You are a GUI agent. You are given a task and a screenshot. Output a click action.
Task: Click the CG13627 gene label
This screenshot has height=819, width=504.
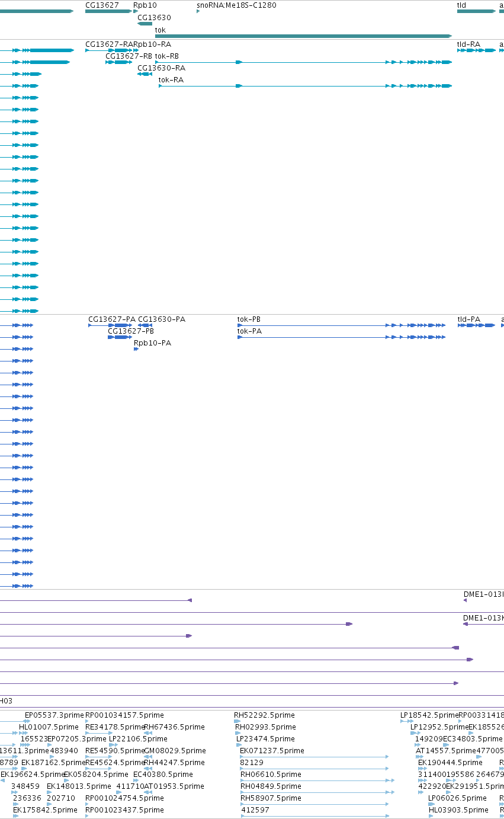[102, 5]
